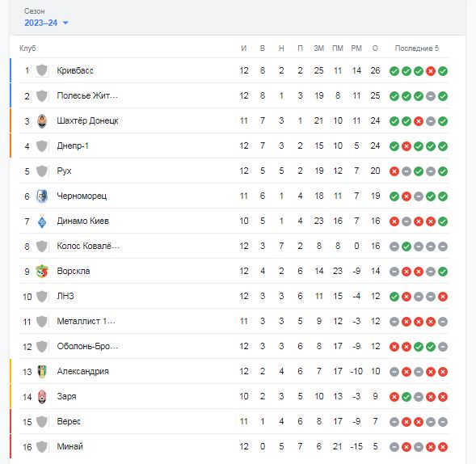Click the small arrow next to the 2023–24 season
This screenshot has height=464, width=476.
click(65, 23)
